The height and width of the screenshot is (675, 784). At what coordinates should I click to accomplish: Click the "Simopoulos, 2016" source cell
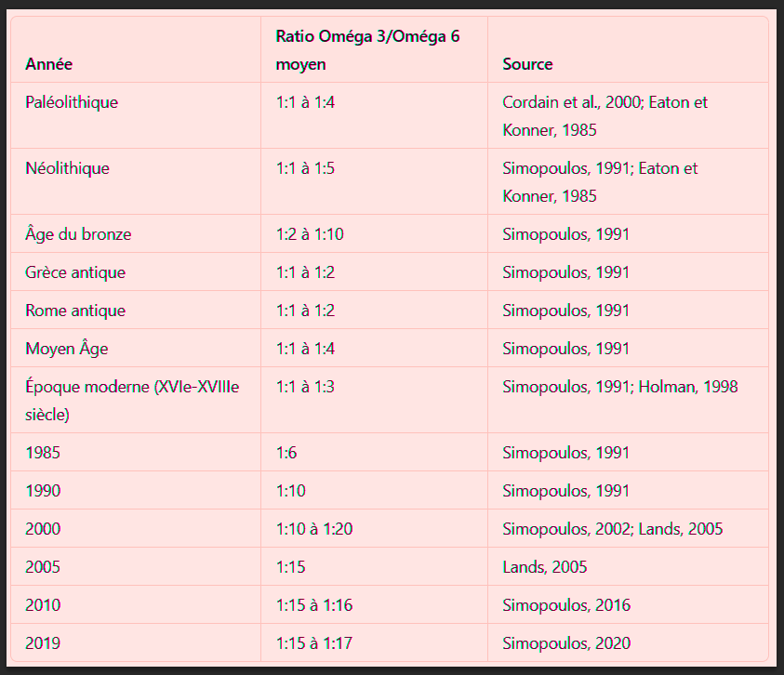pyautogui.click(x=565, y=605)
